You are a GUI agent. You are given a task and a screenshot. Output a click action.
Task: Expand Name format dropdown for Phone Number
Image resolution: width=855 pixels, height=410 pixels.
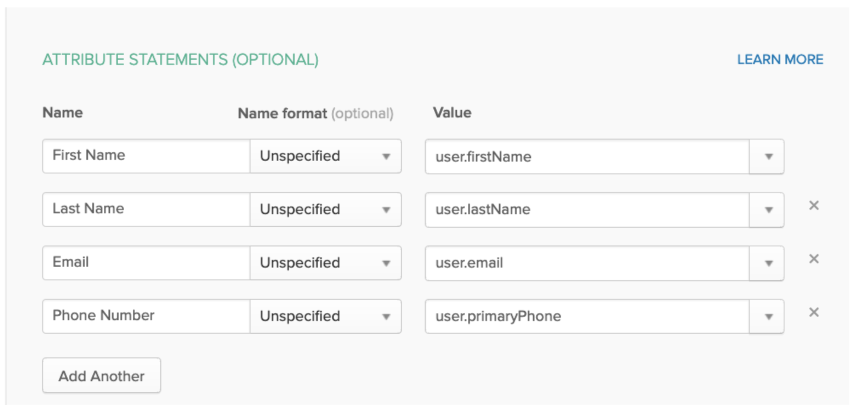tap(325, 316)
